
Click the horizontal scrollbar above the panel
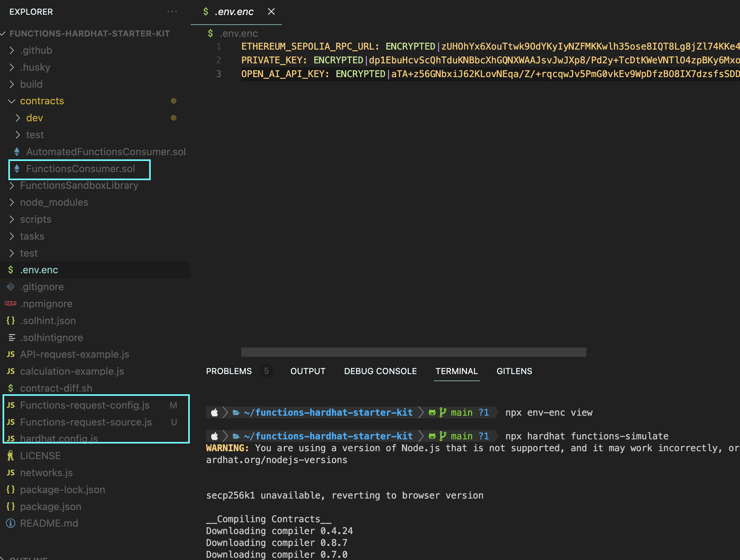click(414, 352)
